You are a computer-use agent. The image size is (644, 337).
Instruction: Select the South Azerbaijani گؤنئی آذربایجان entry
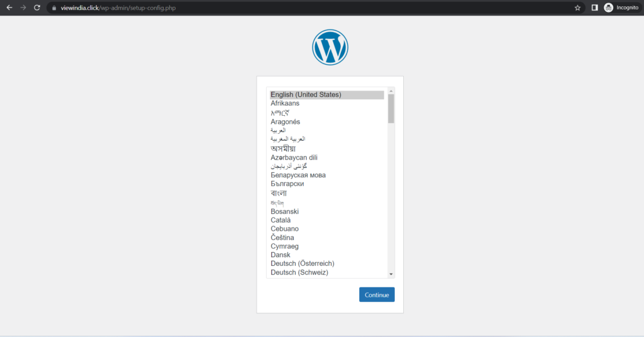point(327,166)
